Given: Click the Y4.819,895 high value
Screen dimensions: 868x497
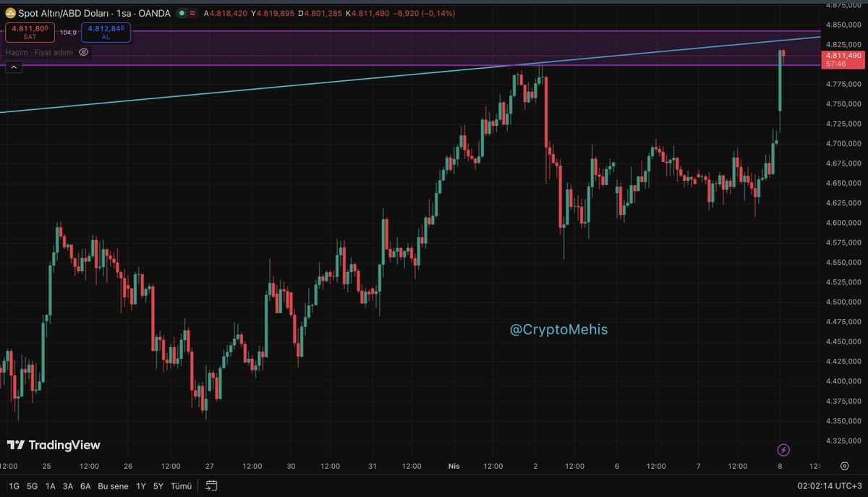Looking at the screenshot, I should tap(273, 13).
